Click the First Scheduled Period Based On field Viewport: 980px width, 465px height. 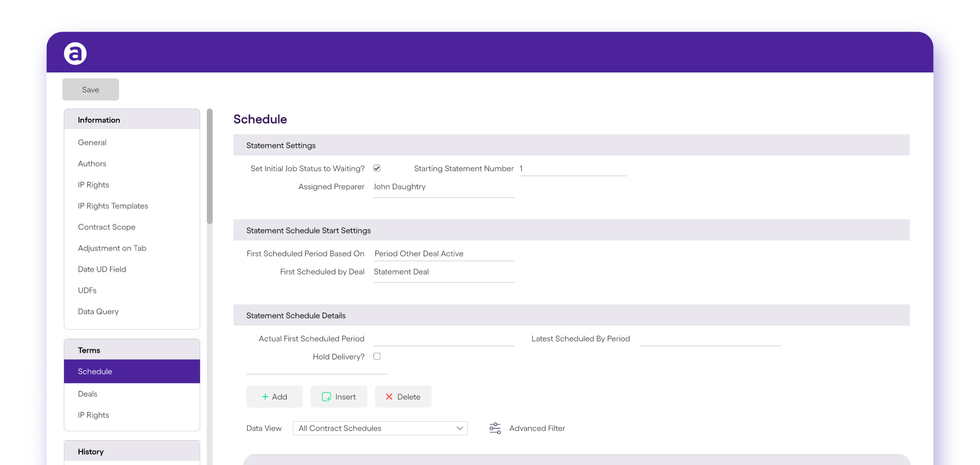click(x=443, y=254)
